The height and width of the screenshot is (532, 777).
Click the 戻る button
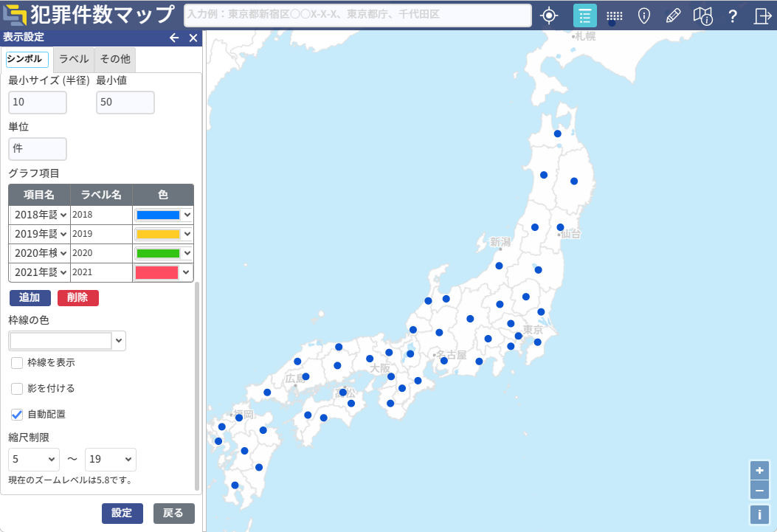pos(174,513)
